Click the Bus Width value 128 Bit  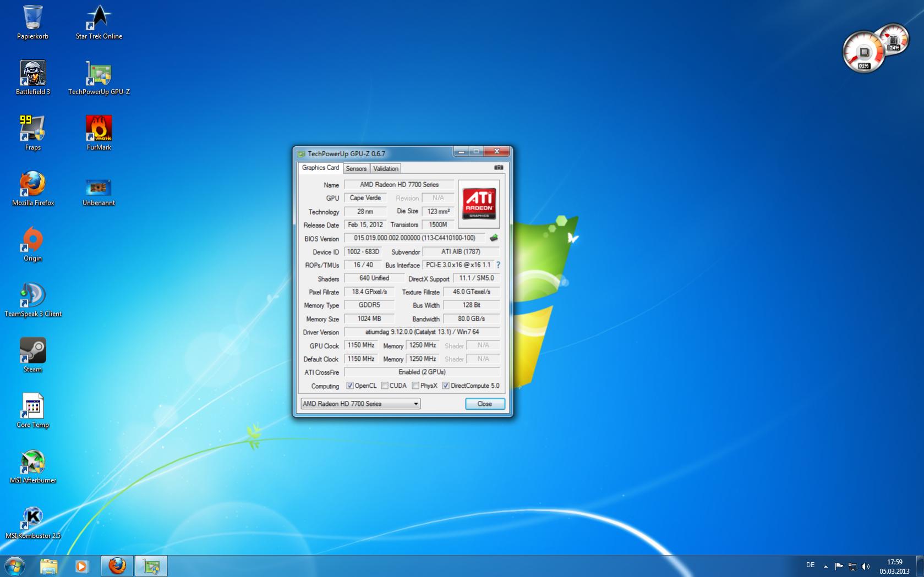[472, 305]
